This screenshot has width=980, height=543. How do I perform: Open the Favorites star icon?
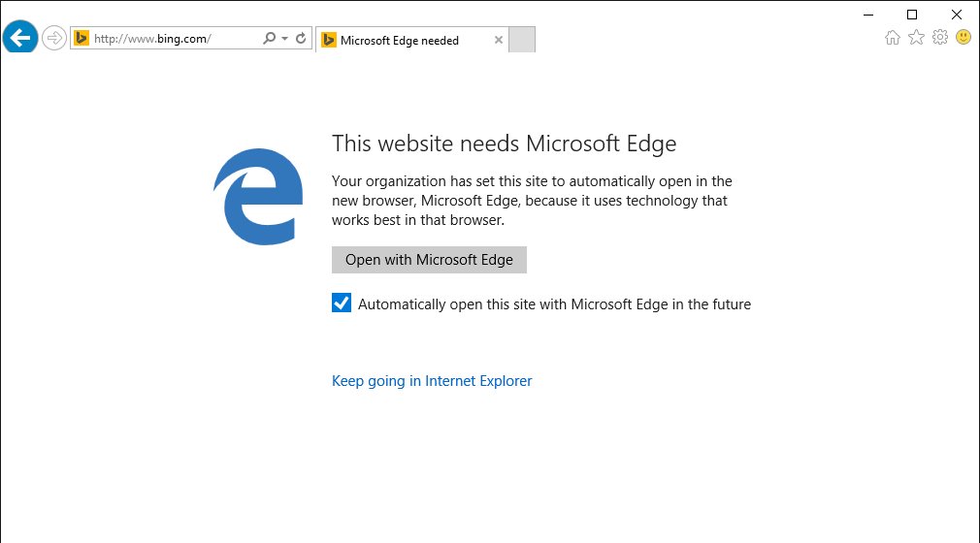916,38
